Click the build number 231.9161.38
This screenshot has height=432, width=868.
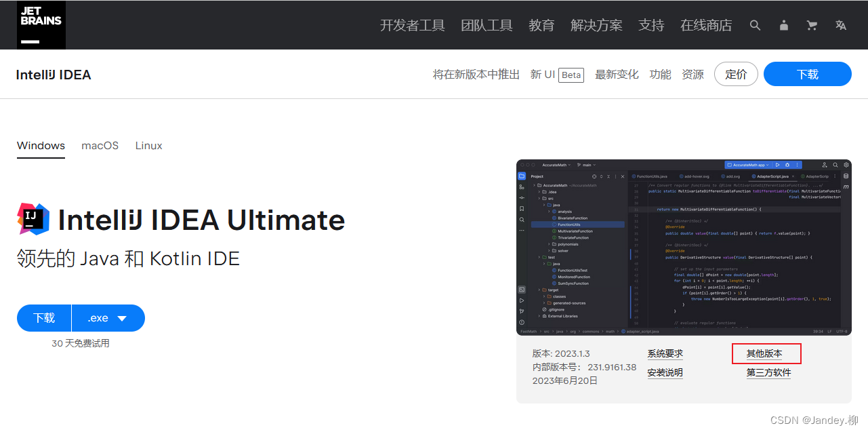(x=612, y=368)
